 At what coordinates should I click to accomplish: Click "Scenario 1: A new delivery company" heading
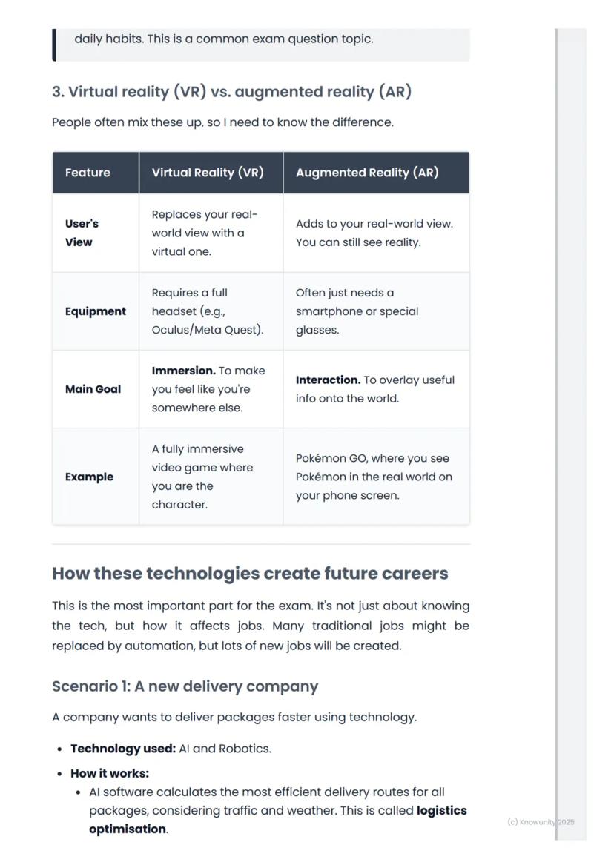tap(185, 686)
